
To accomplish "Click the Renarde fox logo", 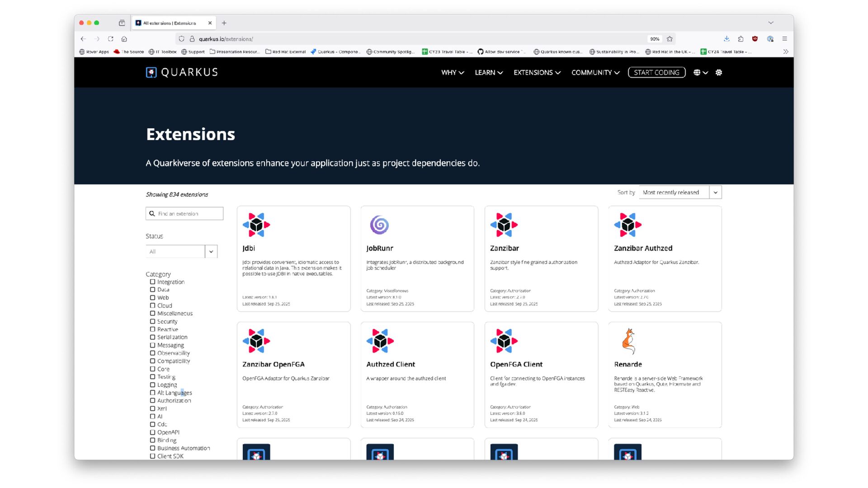I will coord(628,341).
